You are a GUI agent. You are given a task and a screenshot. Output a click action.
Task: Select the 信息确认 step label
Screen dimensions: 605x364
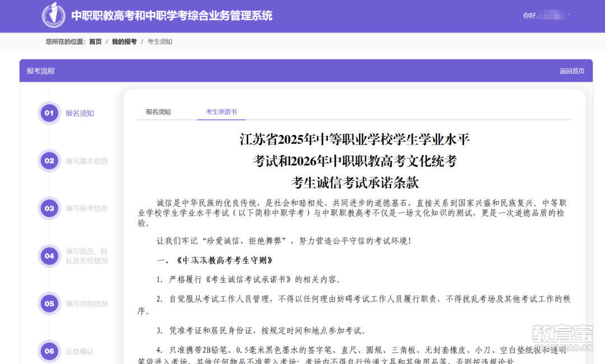[x=80, y=351]
